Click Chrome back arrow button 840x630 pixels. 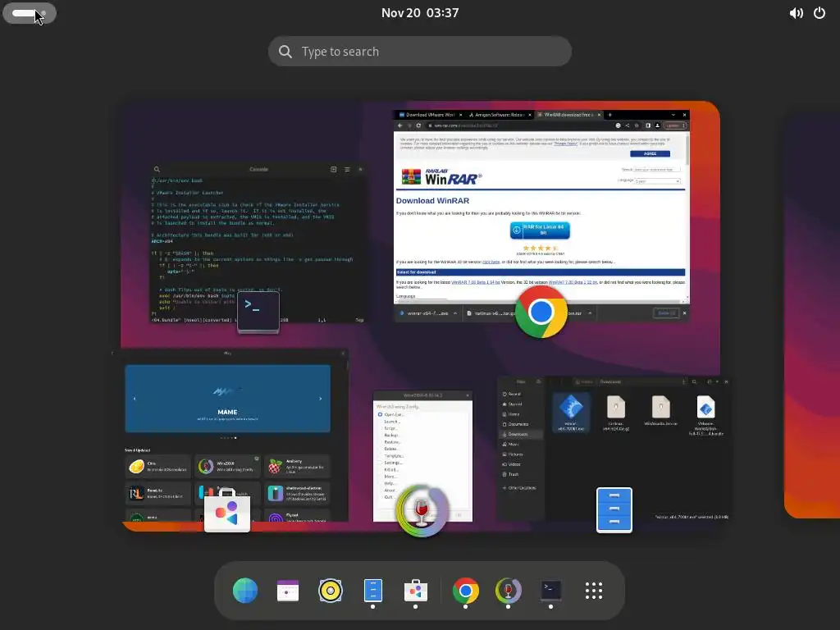pyautogui.click(x=399, y=126)
